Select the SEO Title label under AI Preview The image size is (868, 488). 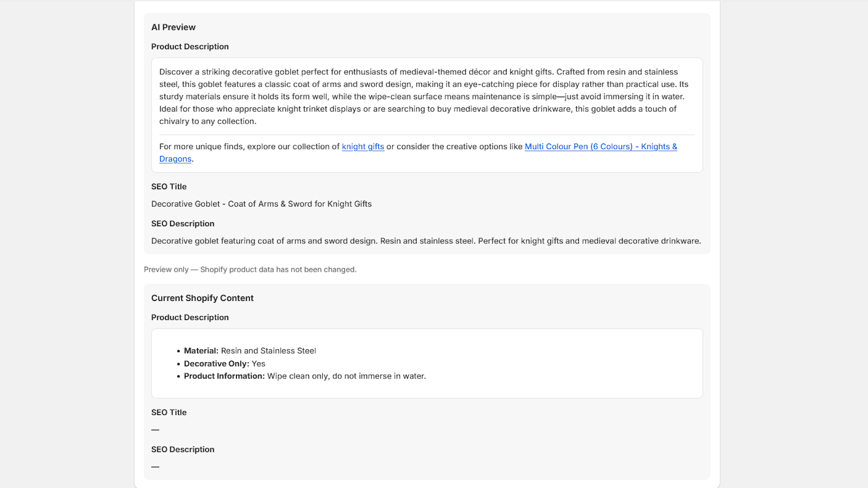click(x=169, y=187)
